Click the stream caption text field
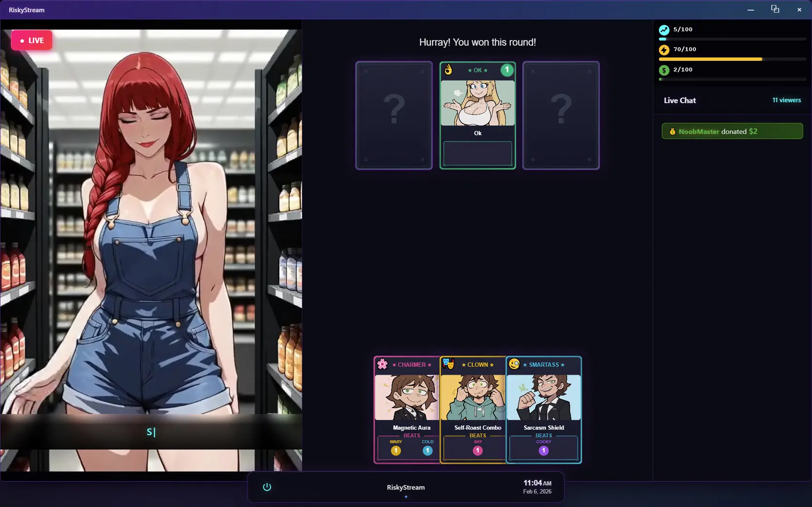This screenshot has height=507, width=812. (x=151, y=432)
